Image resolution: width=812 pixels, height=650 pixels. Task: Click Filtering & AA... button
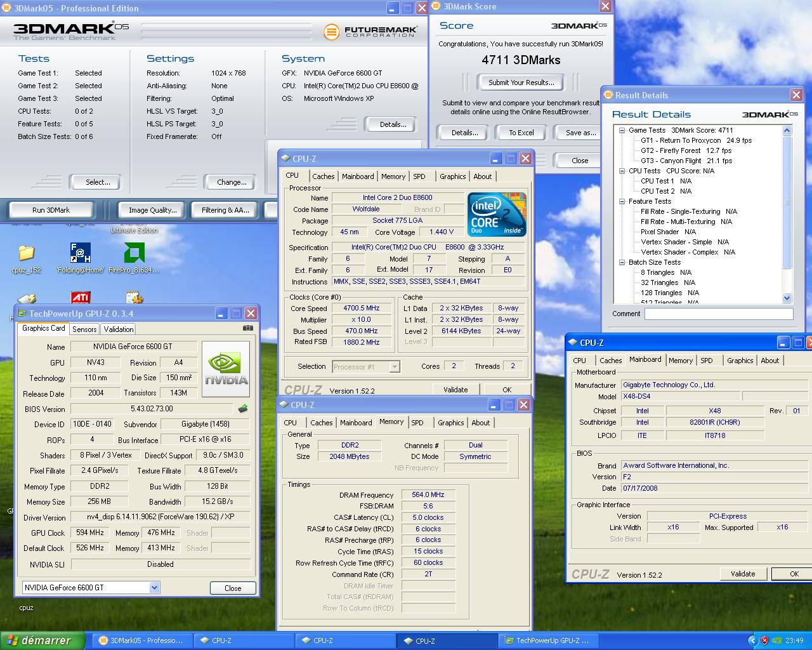pos(225,210)
